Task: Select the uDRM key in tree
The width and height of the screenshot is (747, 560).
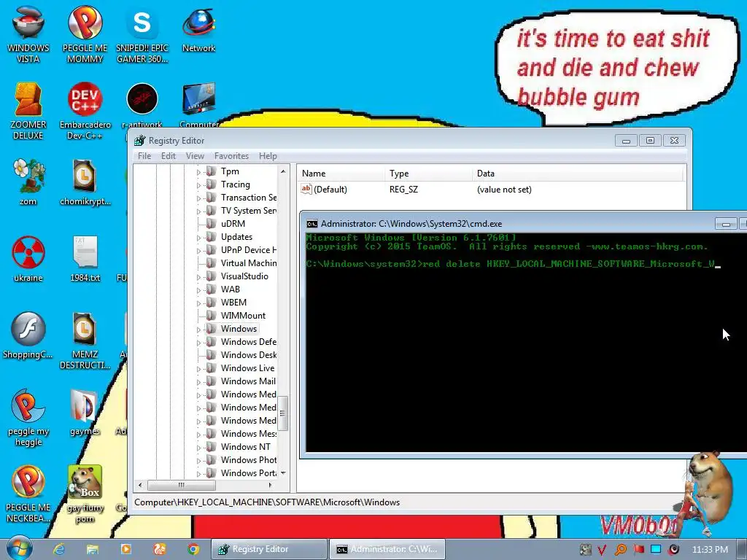Action: pos(233,224)
